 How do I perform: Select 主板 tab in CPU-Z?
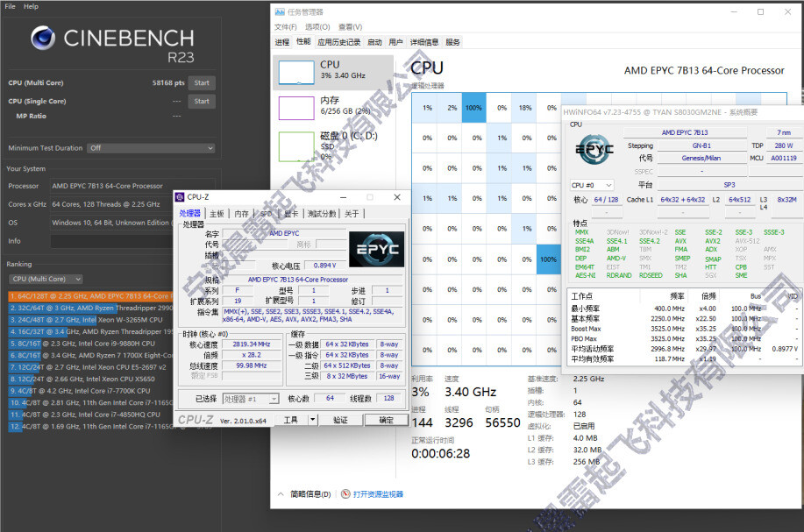pos(217,214)
